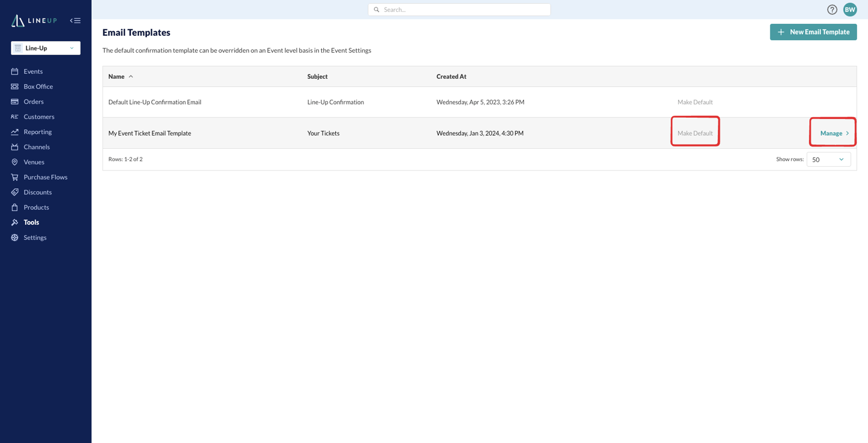Click the Channels icon in sidebar
The image size is (868, 443).
15,147
